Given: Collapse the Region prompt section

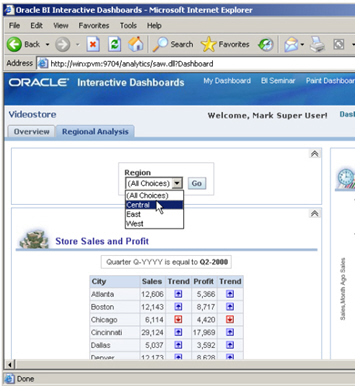Looking at the screenshot, I should coord(314,154).
